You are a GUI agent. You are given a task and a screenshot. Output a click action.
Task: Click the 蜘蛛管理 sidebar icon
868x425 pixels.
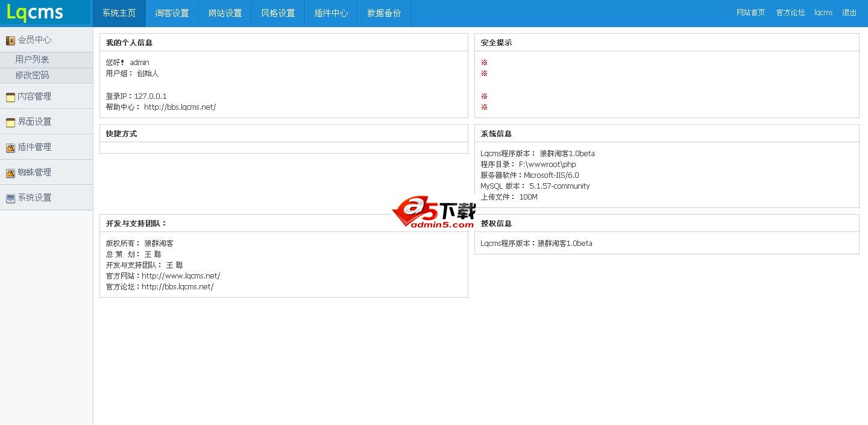click(x=10, y=173)
